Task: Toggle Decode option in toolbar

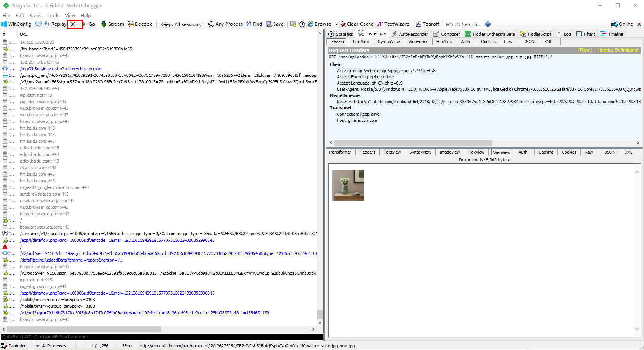Action: click(x=140, y=24)
